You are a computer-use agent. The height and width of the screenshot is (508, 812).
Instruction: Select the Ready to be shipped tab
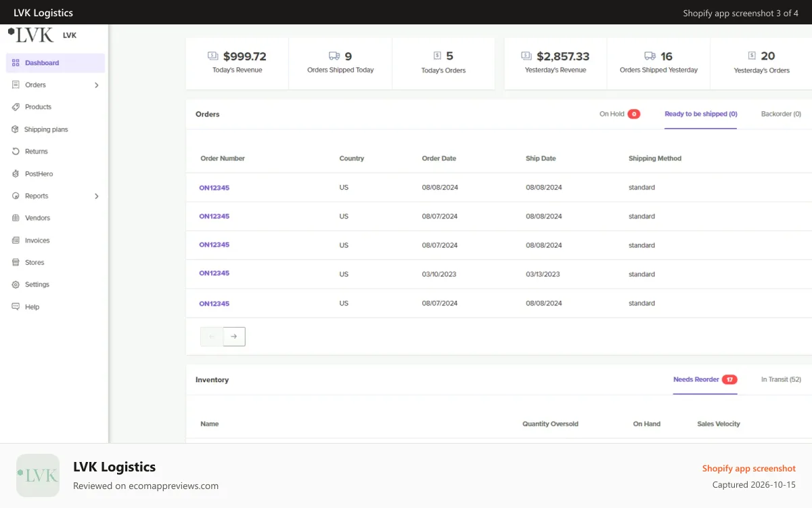(701, 114)
